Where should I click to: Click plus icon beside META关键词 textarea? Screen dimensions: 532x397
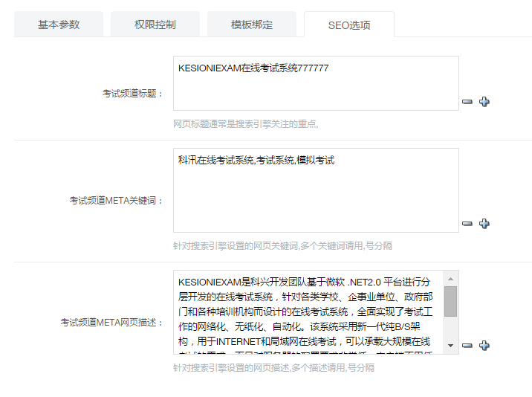tap(484, 224)
